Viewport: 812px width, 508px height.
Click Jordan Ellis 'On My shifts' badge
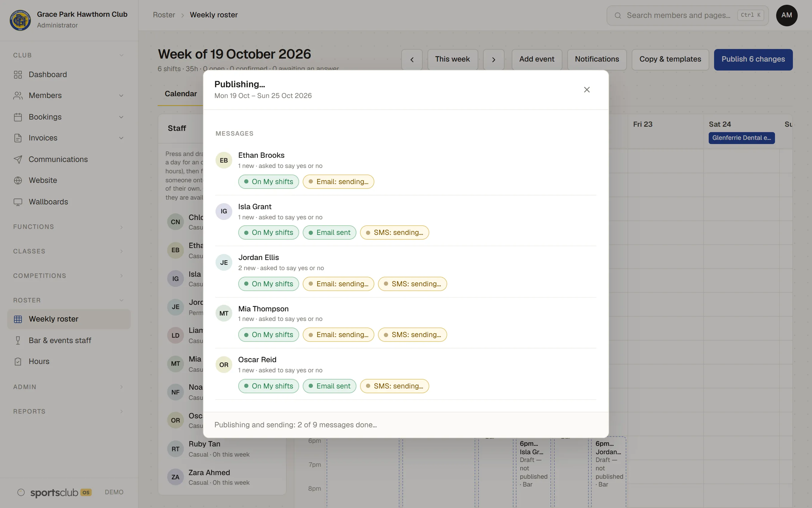(268, 284)
